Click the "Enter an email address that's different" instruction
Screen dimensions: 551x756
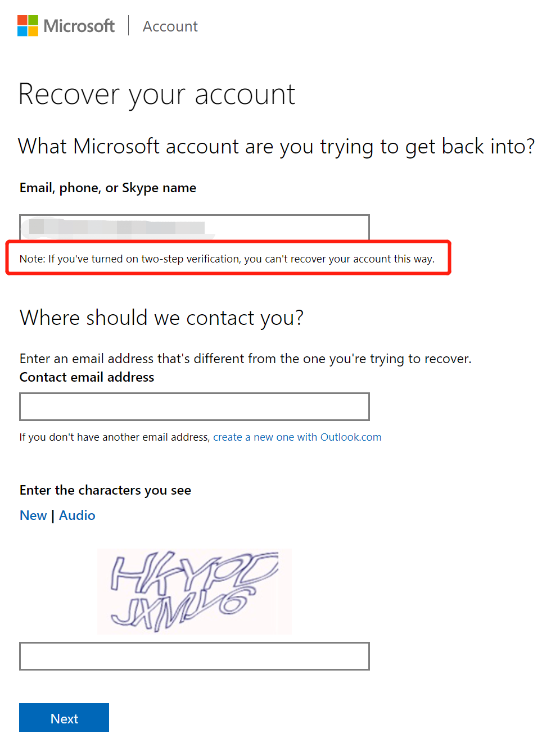point(246,359)
